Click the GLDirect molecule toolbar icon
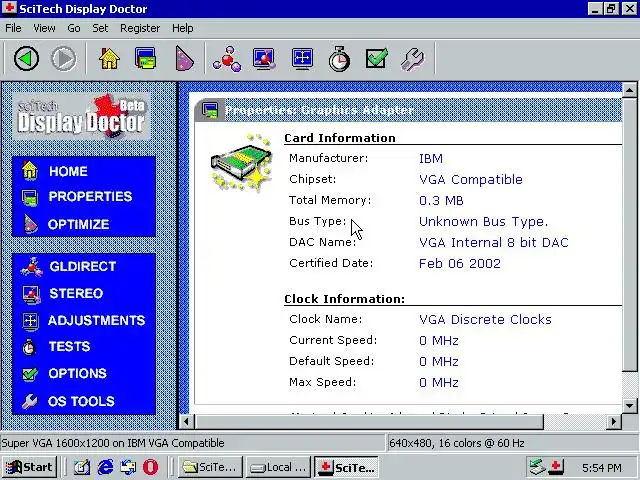640x480 pixels. tap(227, 59)
